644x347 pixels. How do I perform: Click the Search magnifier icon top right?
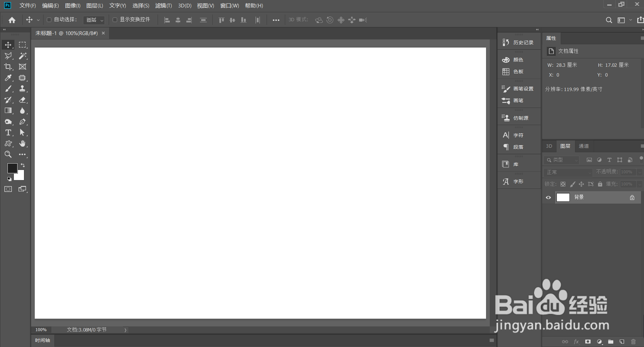(x=609, y=20)
